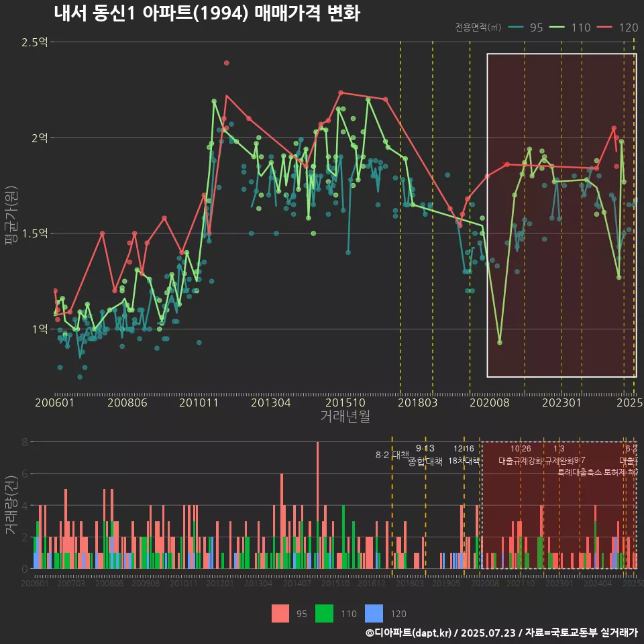
Task: Click the green 110 swatch in volume legend
Action: (324, 614)
